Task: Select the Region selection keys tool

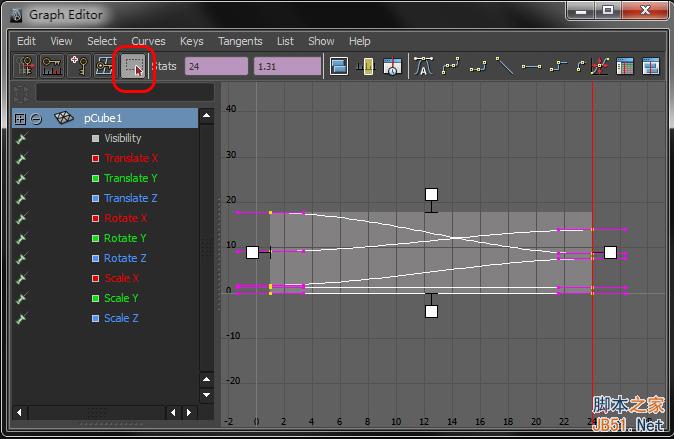Action: (133, 67)
